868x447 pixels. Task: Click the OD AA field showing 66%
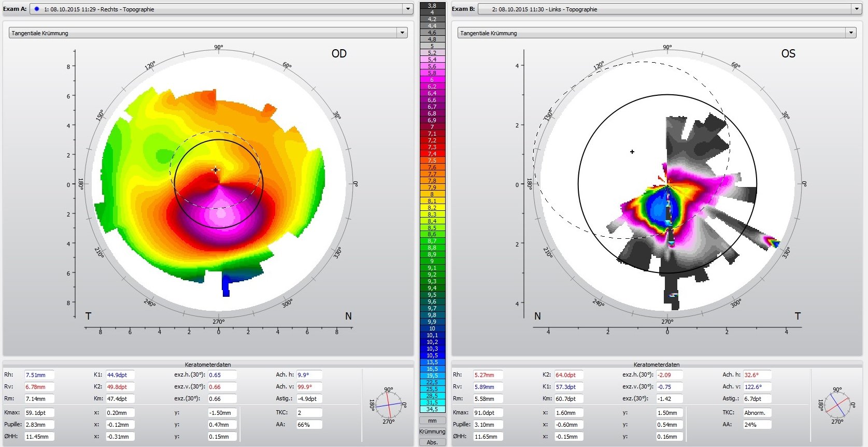(309, 424)
